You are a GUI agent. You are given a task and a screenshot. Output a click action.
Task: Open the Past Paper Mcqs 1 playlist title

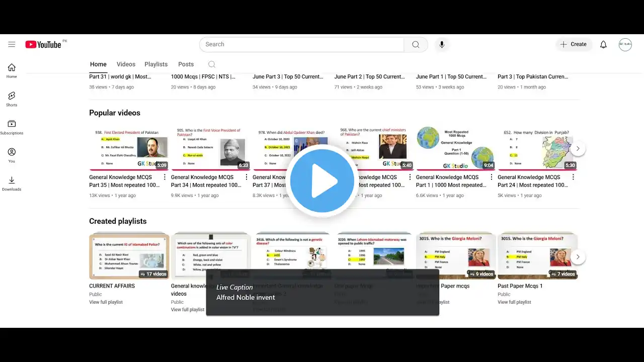coord(520,286)
